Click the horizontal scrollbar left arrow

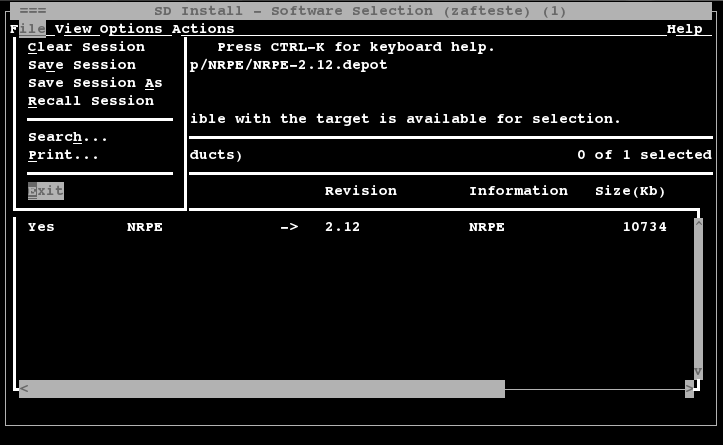click(x=24, y=388)
